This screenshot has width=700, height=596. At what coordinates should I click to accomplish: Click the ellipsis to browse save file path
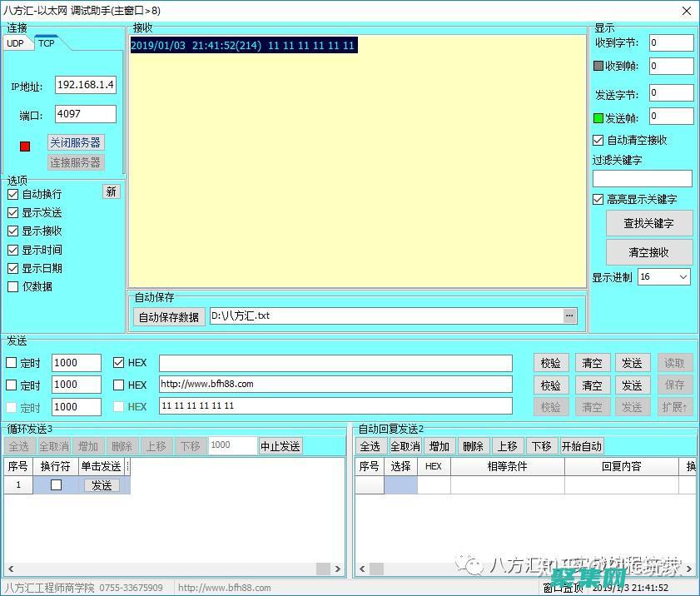point(569,315)
